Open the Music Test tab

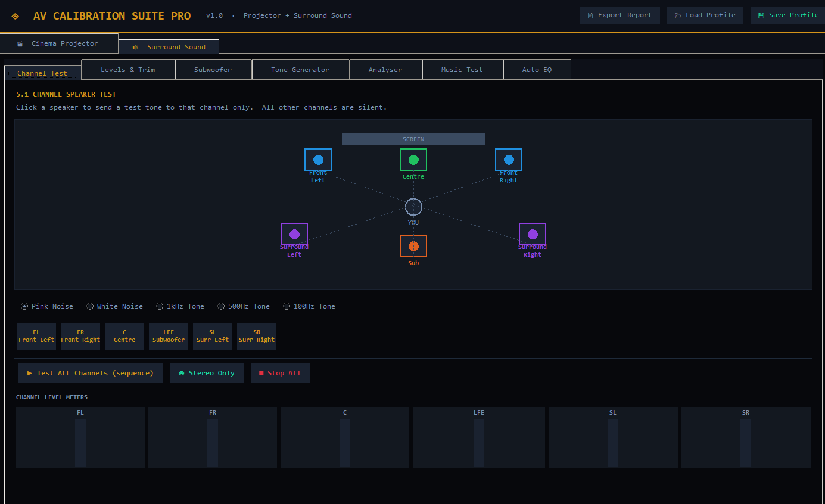tap(462, 70)
